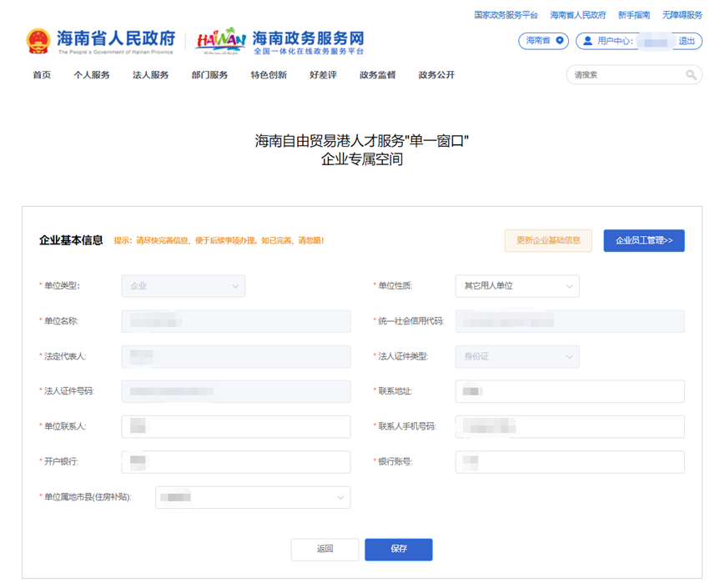Open the 单位类型 dropdown
The height and width of the screenshot is (588, 725).
coord(184,286)
